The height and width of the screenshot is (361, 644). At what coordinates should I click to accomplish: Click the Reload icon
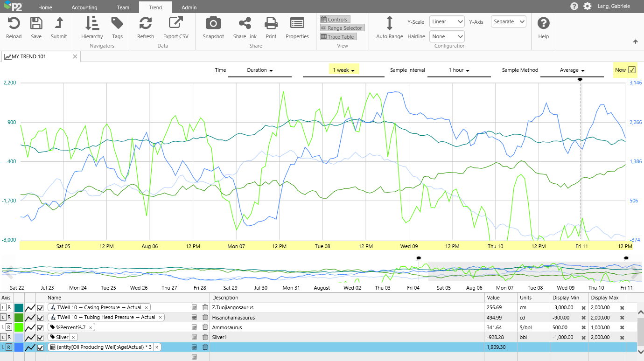[x=14, y=23]
